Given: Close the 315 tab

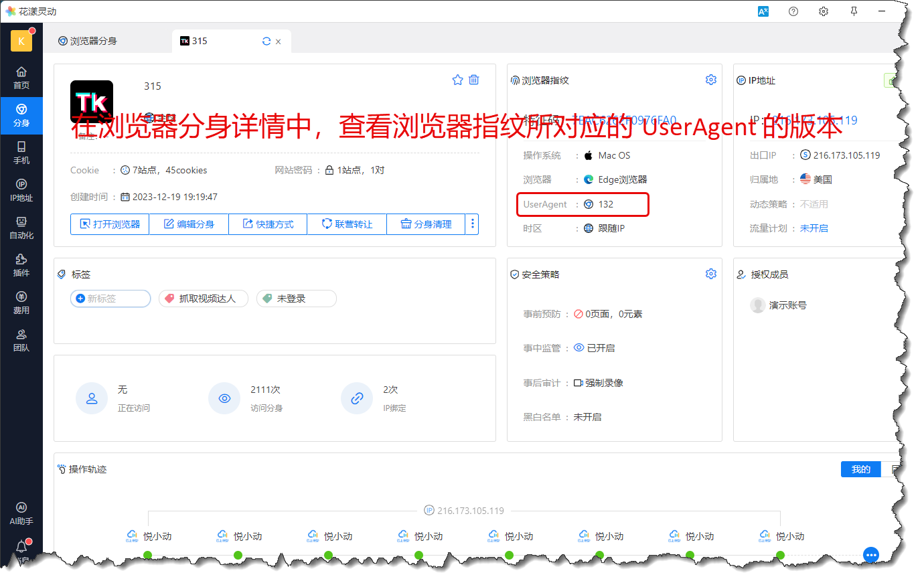Looking at the screenshot, I should coord(279,41).
